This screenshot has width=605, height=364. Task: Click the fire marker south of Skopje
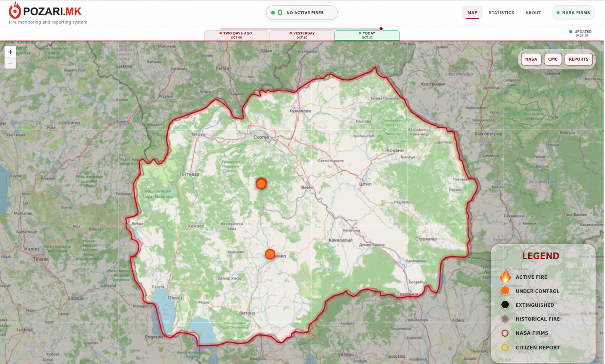(261, 183)
